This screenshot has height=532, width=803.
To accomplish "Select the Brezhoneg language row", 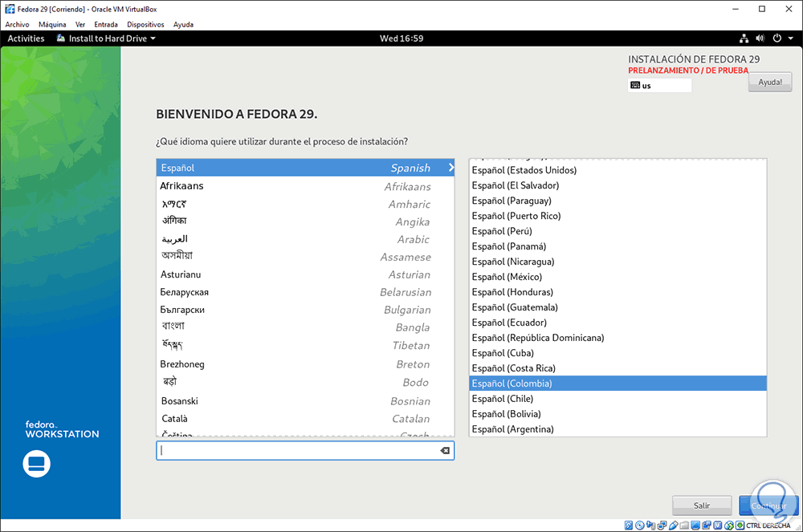I will coord(305,364).
